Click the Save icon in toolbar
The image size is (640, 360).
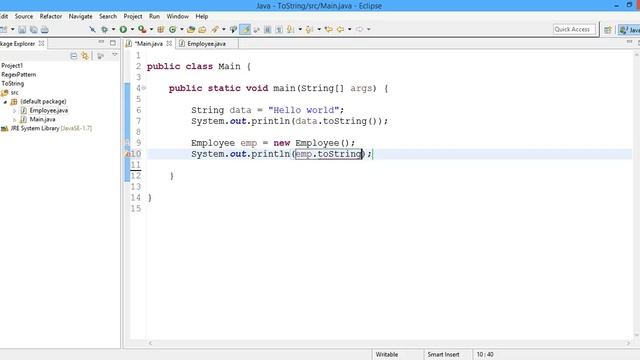click(22, 29)
